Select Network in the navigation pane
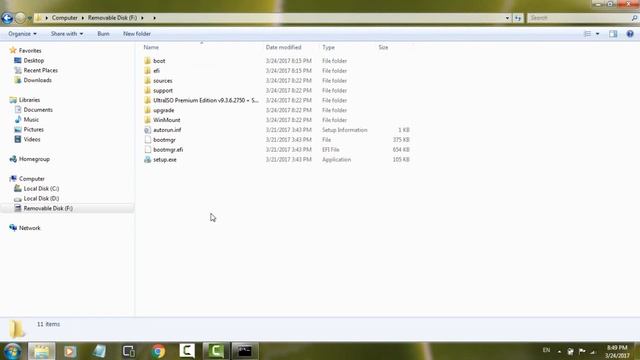 tap(29, 228)
